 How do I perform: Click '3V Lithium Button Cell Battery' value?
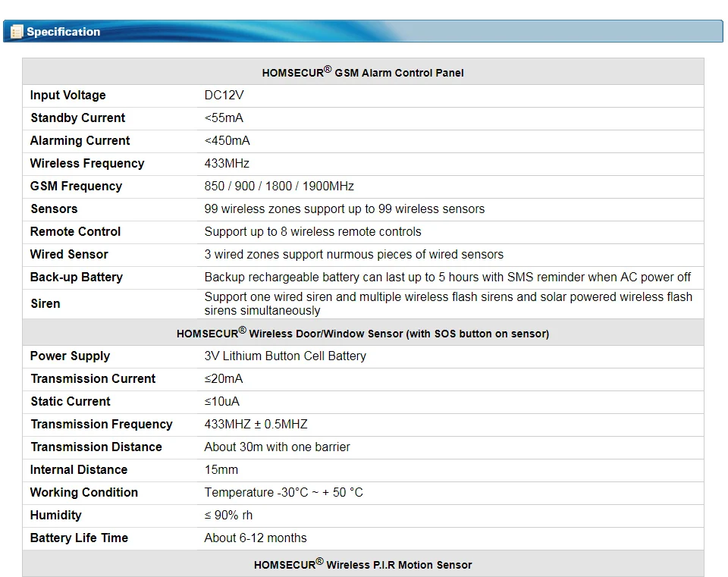(285, 356)
